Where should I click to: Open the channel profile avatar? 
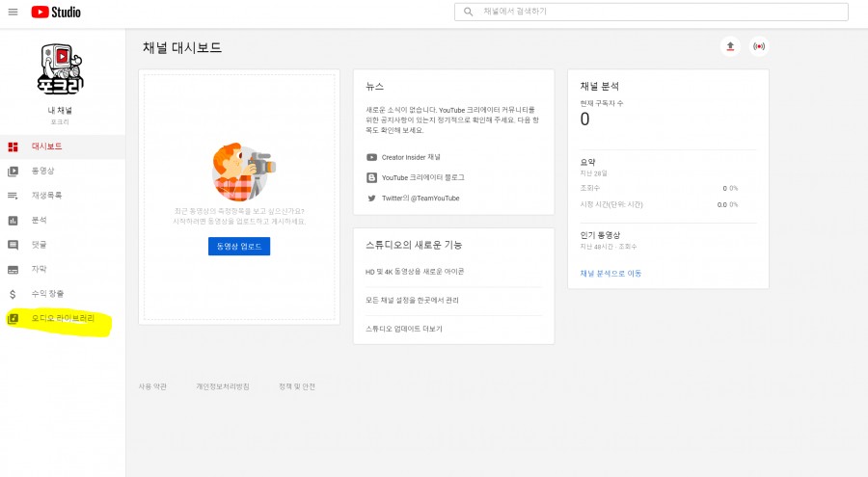61,68
